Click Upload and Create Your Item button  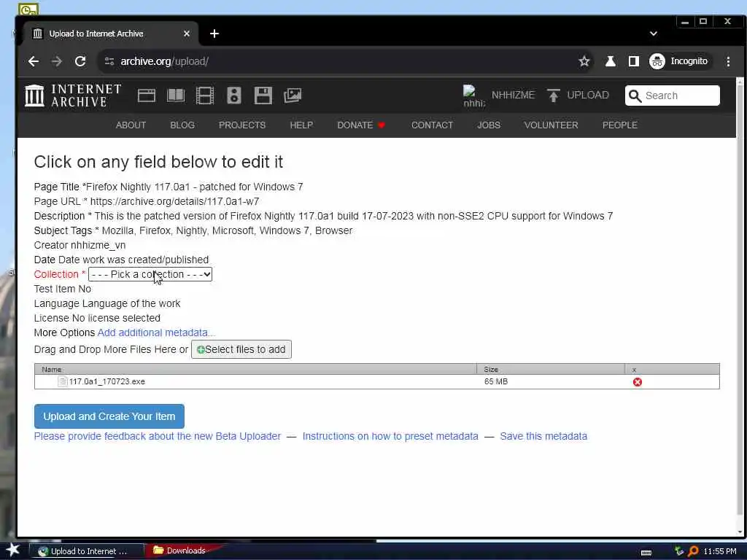coord(109,416)
